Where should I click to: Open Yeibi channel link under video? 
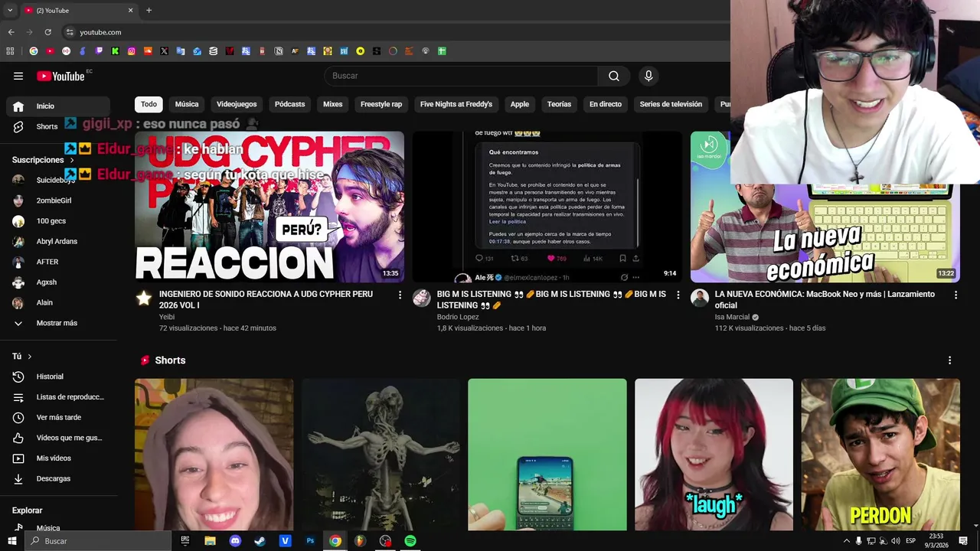[x=167, y=317]
